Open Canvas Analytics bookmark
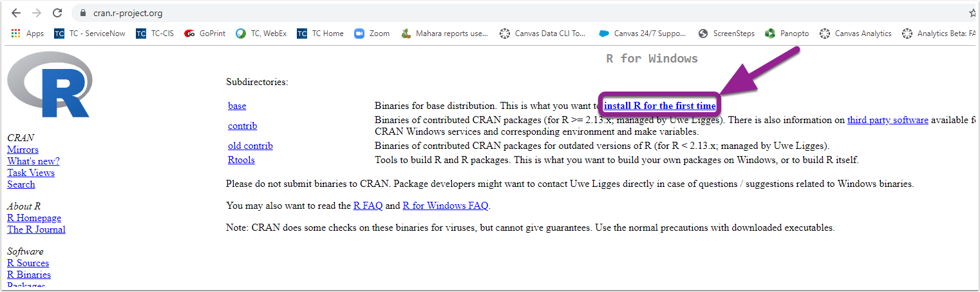980x292 pixels. point(856,34)
